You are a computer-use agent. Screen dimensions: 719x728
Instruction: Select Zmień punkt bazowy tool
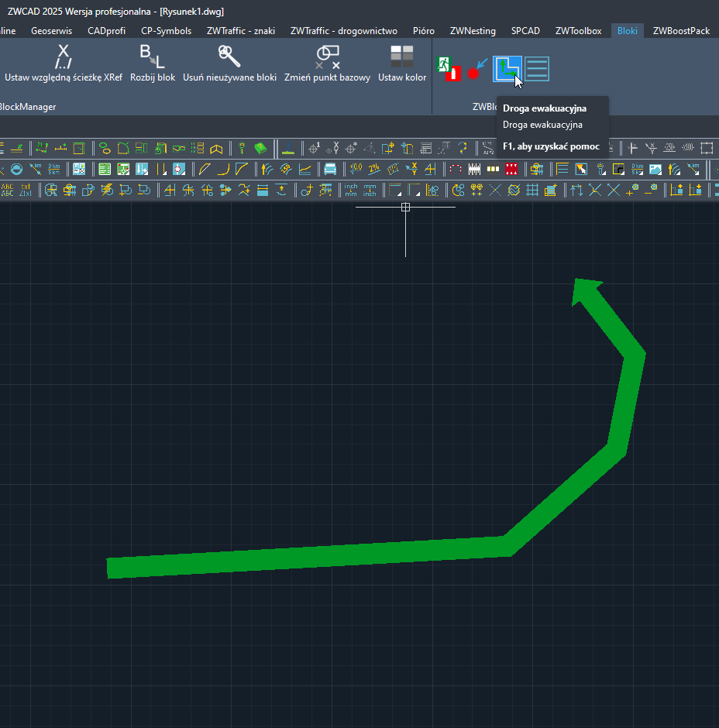pyautogui.click(x=327, y=64)
